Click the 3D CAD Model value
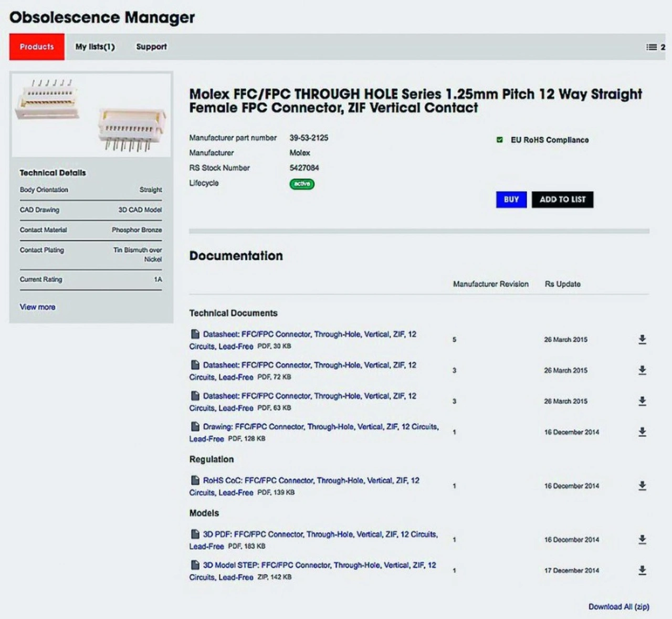672x619 pixels. pyautogui.click(x=140, y=210)
